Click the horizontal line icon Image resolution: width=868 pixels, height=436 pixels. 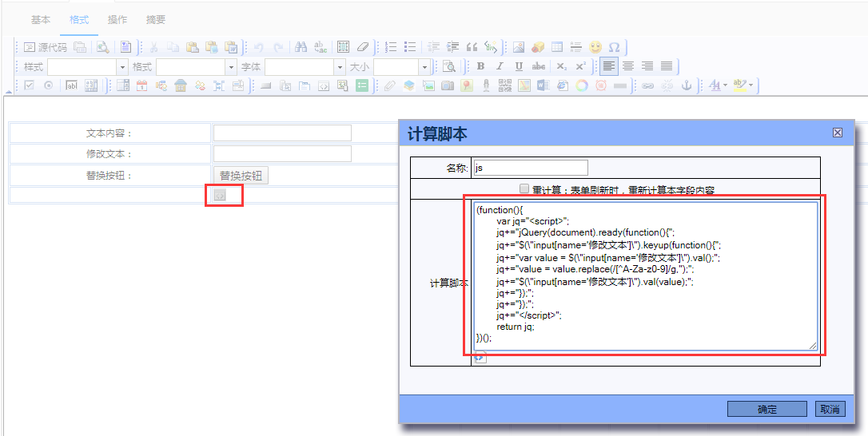click(x=575, y=47)
